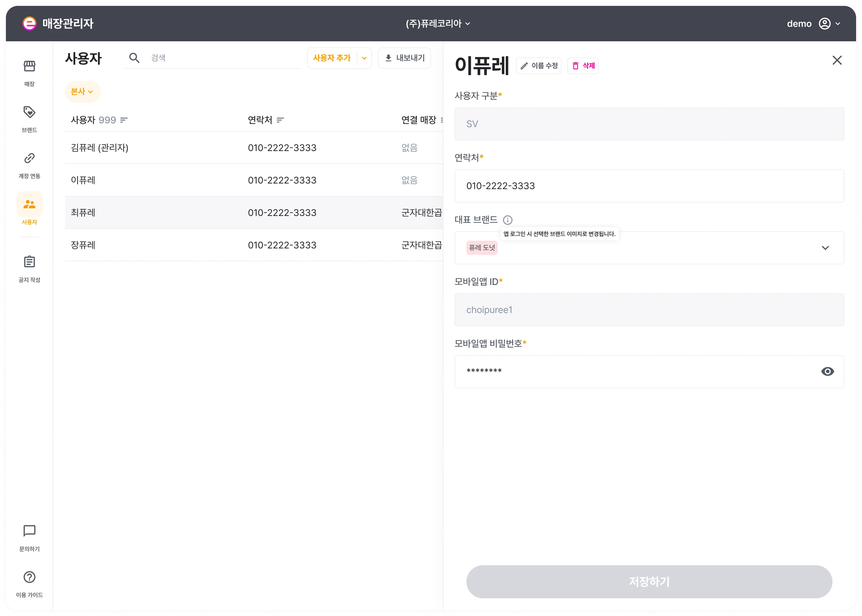Select the 최퓨레 user row
The image size is (862, 616).
(x=254, y=213)
